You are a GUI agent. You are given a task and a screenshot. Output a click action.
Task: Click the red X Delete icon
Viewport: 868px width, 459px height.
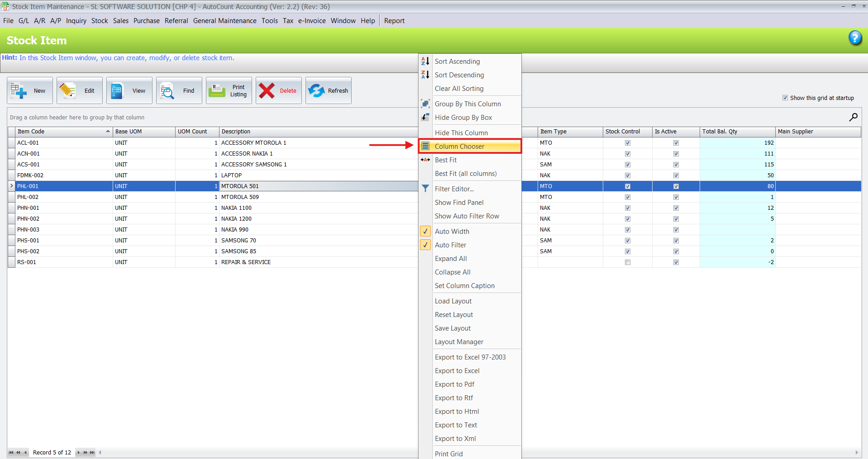pyautogui.click(x=267, y=91)
